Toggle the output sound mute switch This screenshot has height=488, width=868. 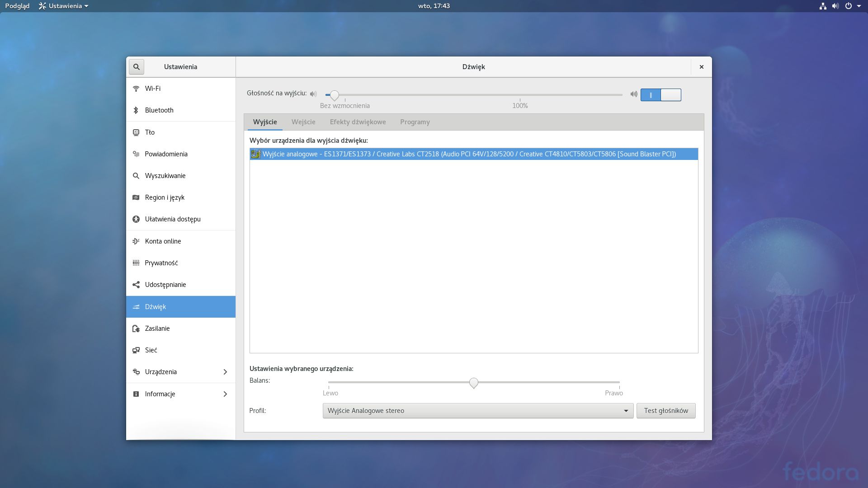tap(661, 95)
